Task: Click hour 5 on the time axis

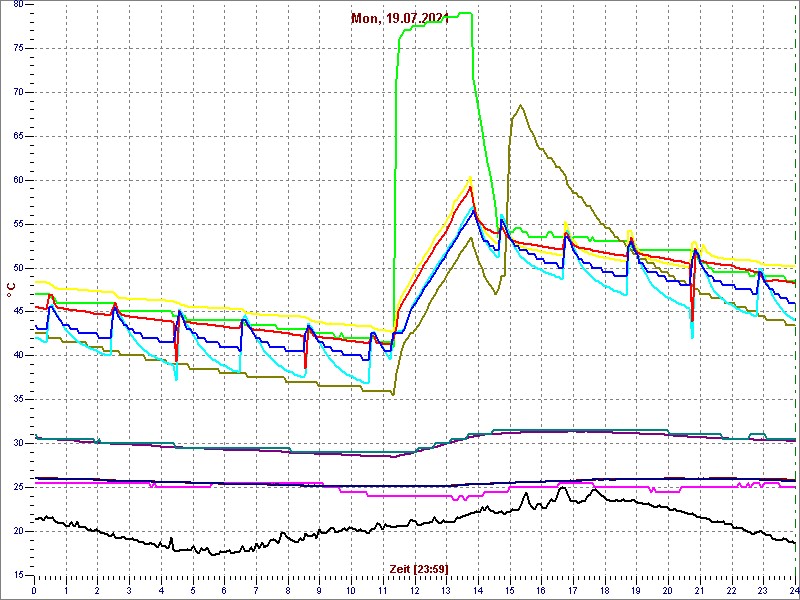Action: coord(193,590)
